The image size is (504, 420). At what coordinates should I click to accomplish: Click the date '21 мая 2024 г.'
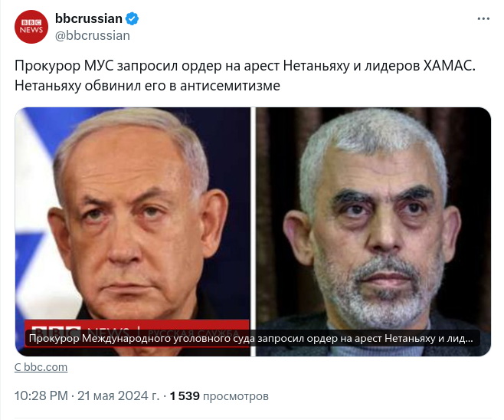pos(118,396)
